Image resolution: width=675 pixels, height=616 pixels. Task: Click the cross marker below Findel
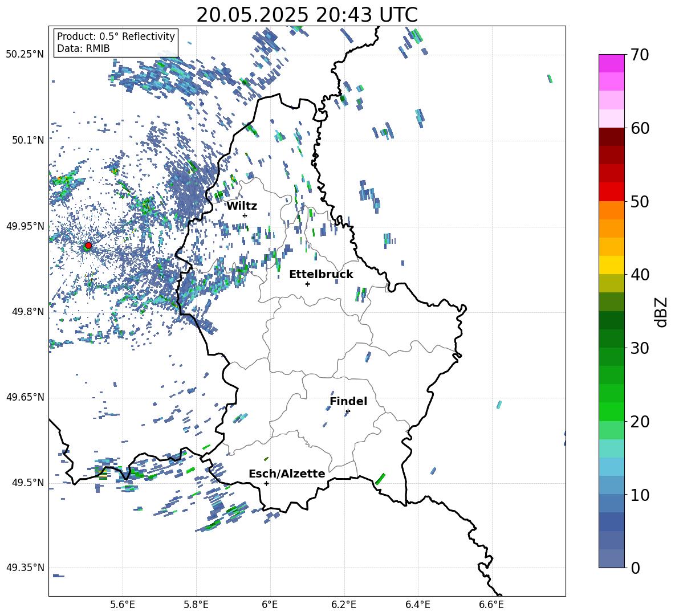pos(348,411)
